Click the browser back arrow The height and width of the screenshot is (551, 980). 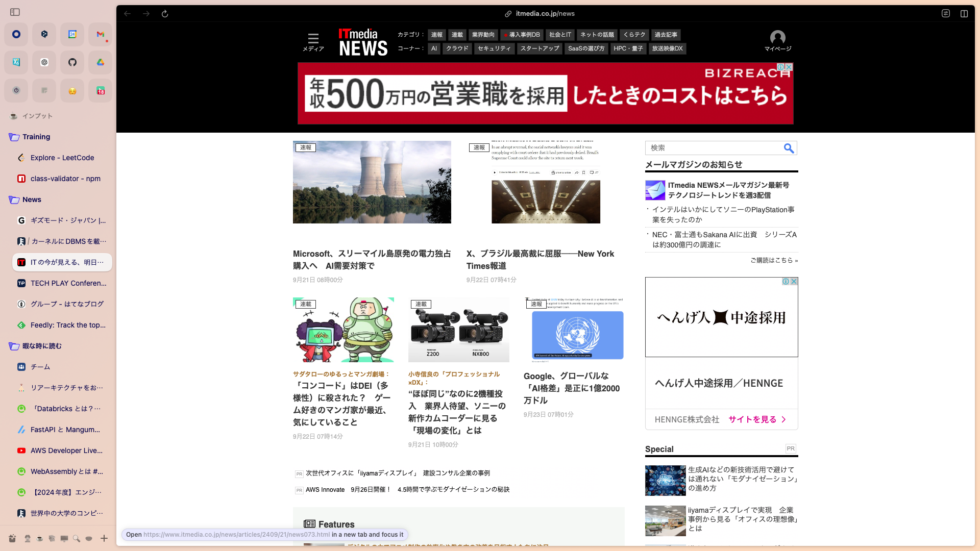[128, 14]
